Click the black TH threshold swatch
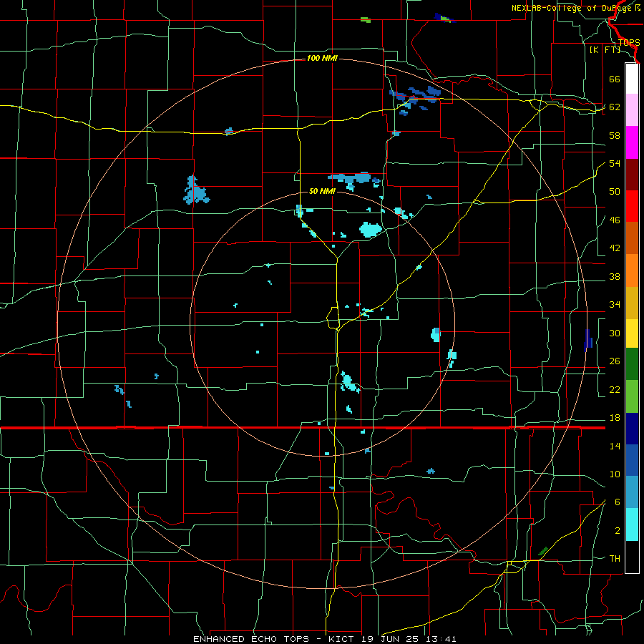This screenshot has height=644, width=644. (632, 557)
